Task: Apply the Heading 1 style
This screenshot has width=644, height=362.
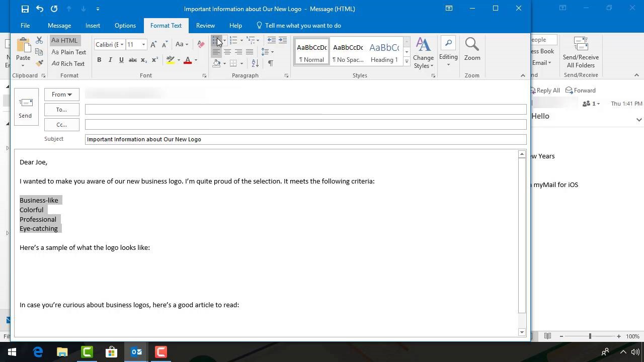Action: click(384, 51)
